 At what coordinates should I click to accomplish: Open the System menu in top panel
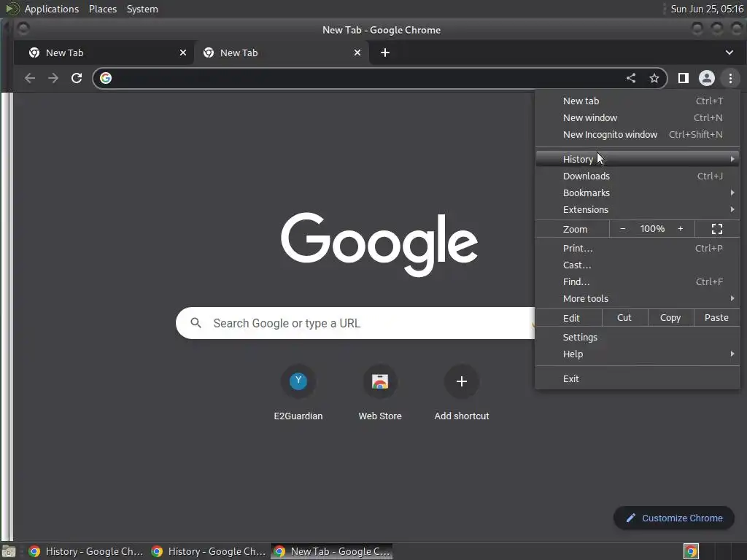tap(142, 9)
